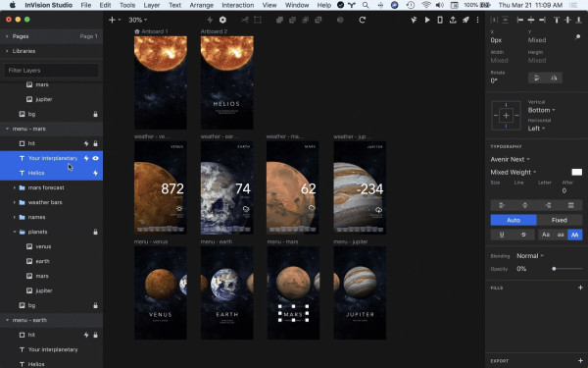Open the Arrange menu
Screen dimensions: 588x368
pyautogui.click(x=201, y=5)
